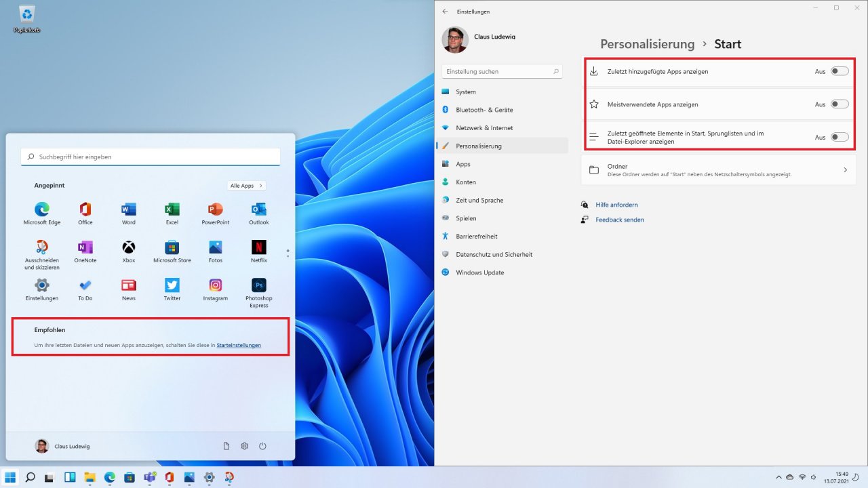Screen dimensions: 868x488
Task: Show hidden icons via tray chevron
Action: (778, 477)
